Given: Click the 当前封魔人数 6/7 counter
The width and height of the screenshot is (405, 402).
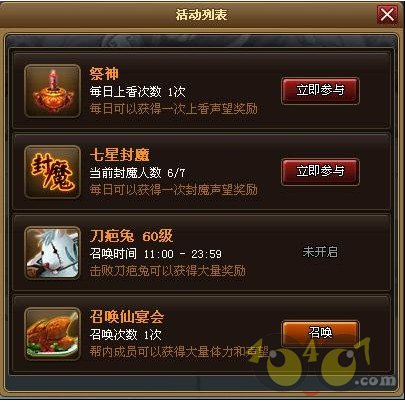Looking at the screenshot, I should point(137,173).
